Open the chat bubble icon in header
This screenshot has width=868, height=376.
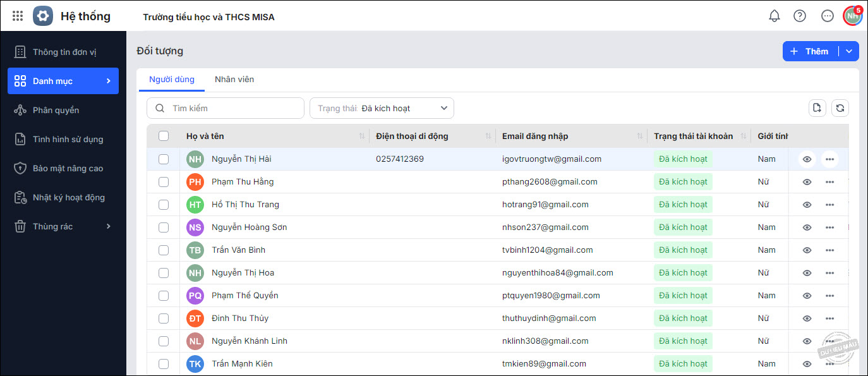[827, 16]
